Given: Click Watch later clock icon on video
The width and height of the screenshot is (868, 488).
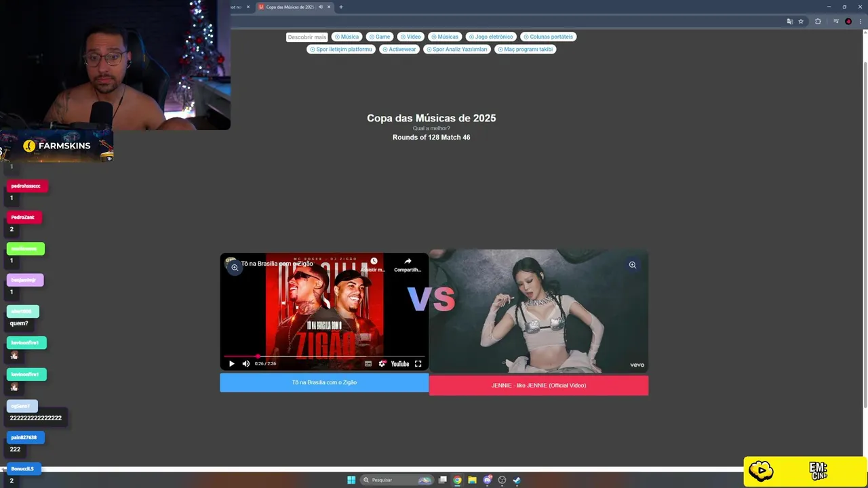Looking at the screenshot, I should click(x=374, y=261).
